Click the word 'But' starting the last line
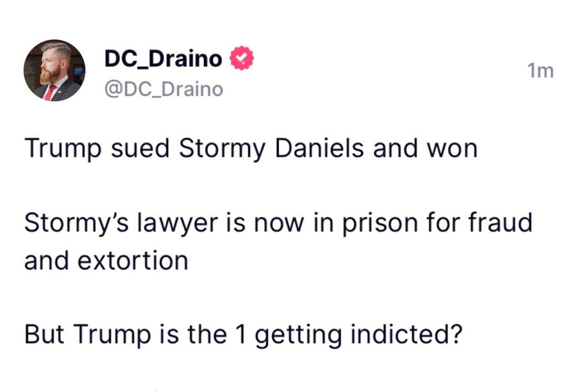This screenshot has height=392, width=578. click(44, 334)
